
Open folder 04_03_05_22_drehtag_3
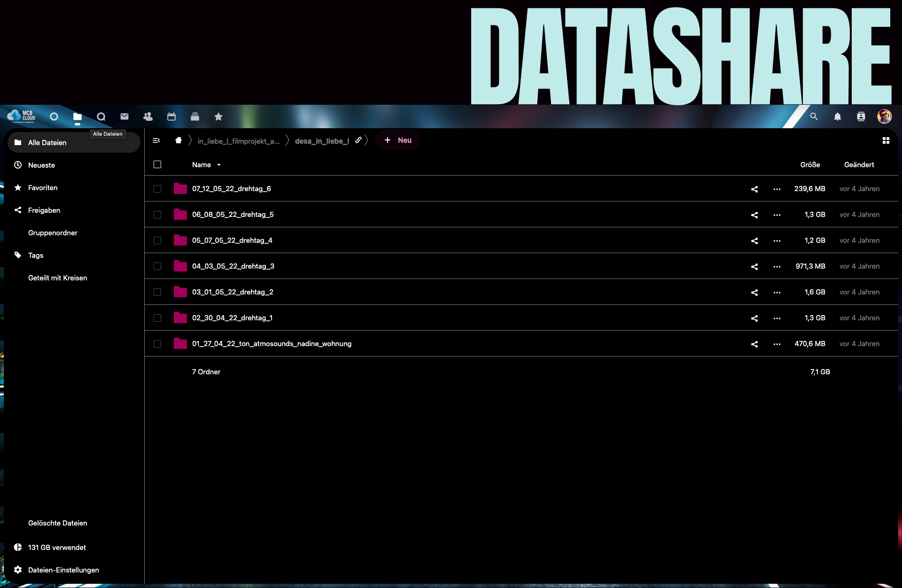coord(233,266)
